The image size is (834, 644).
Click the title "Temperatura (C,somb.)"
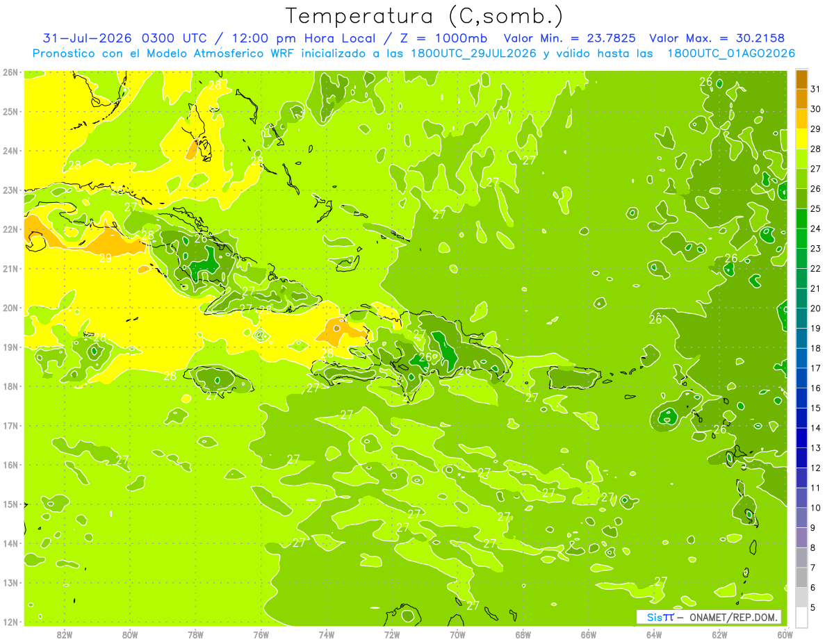coord(425,16)
